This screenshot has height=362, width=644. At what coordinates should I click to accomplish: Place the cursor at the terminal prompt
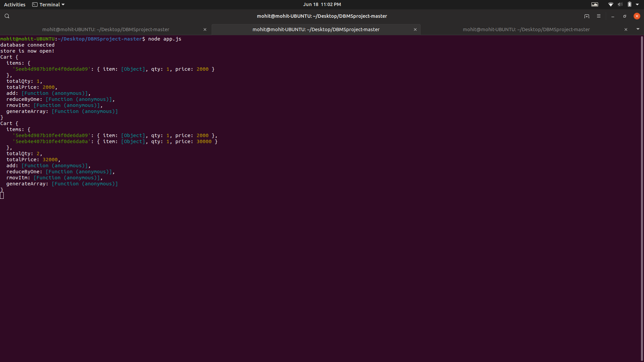pyautogui.click(x=2, y=195)
